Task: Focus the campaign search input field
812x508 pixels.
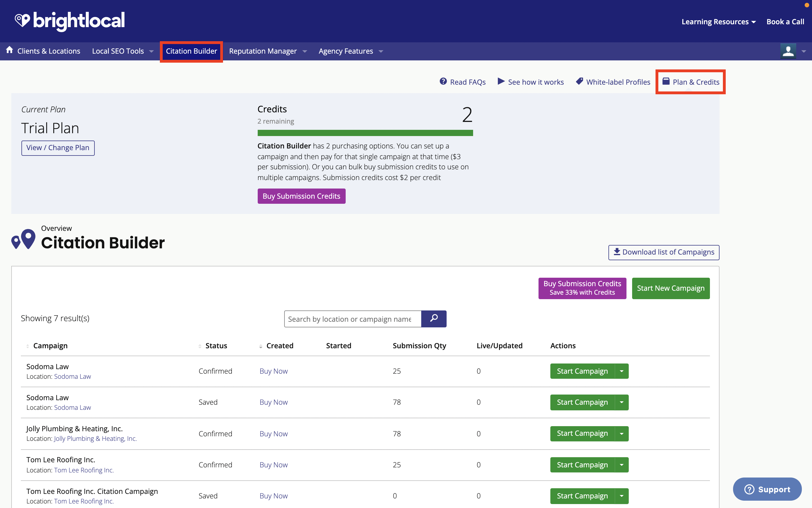Action: [x=353, y=319]
